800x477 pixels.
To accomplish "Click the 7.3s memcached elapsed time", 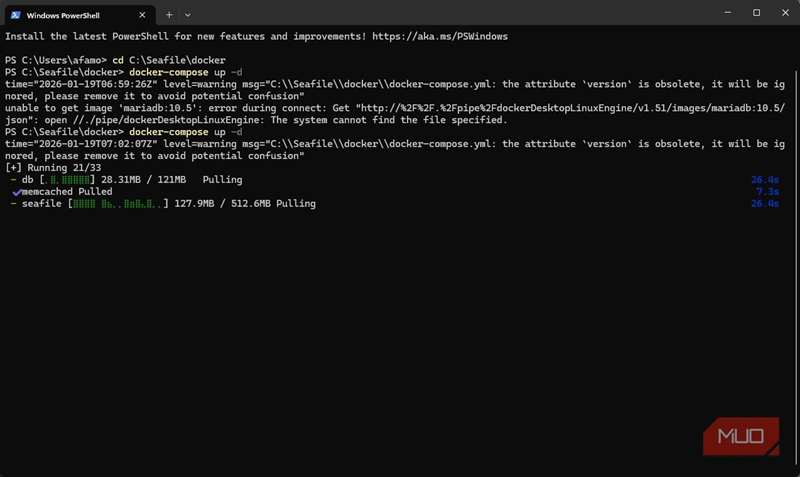I will tap(767, 192).
